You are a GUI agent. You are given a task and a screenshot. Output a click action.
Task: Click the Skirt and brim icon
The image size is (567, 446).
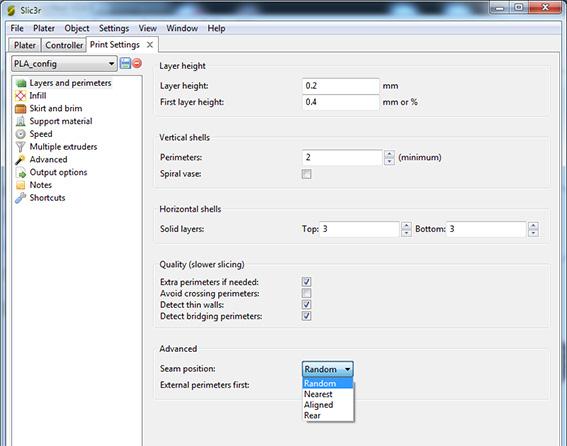coord(21,109)
